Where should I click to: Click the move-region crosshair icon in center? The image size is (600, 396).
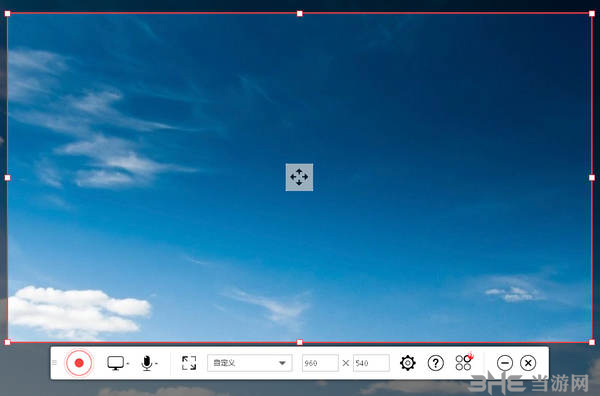[x=299, y=177]
